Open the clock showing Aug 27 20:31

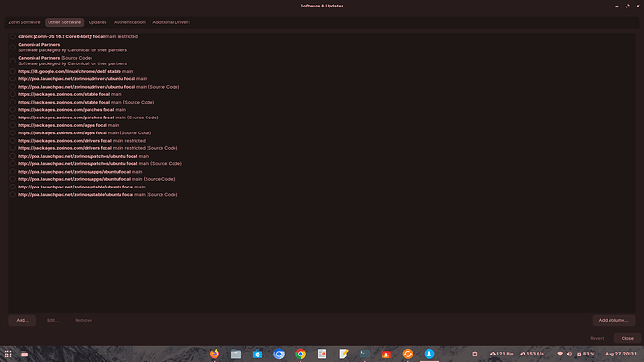620,354
